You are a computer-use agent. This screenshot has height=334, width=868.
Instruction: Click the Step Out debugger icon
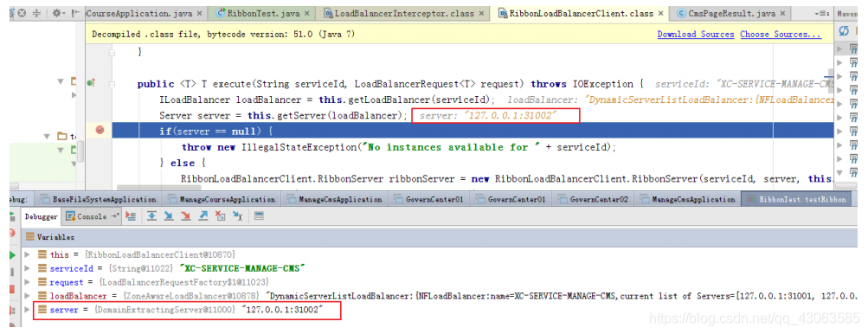point(203,216)
